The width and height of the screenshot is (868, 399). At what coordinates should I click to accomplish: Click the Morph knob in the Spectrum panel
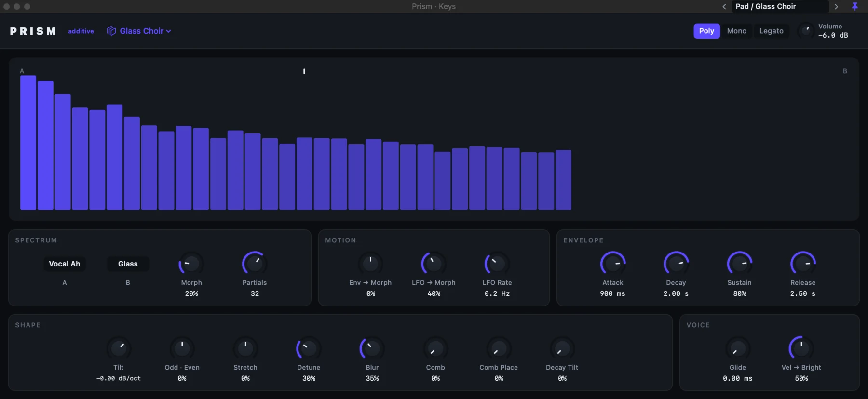(191, 264)
